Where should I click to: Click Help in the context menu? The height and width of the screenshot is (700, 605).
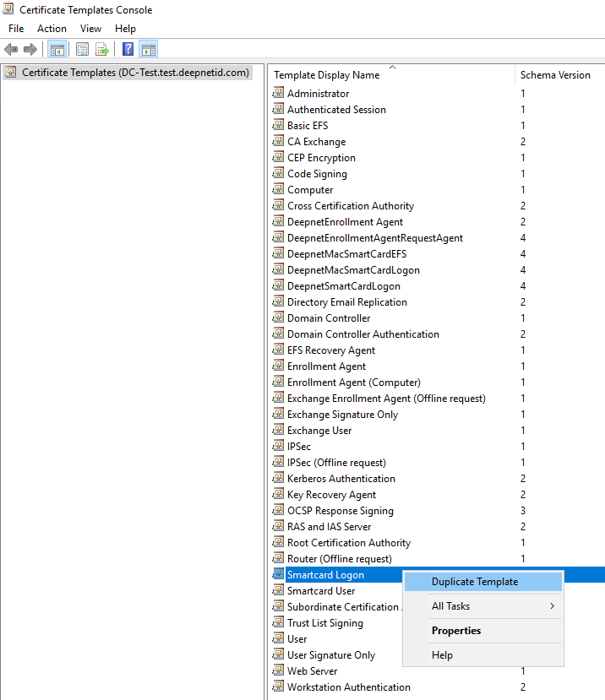pyautogui.click(x=442, y=655)
